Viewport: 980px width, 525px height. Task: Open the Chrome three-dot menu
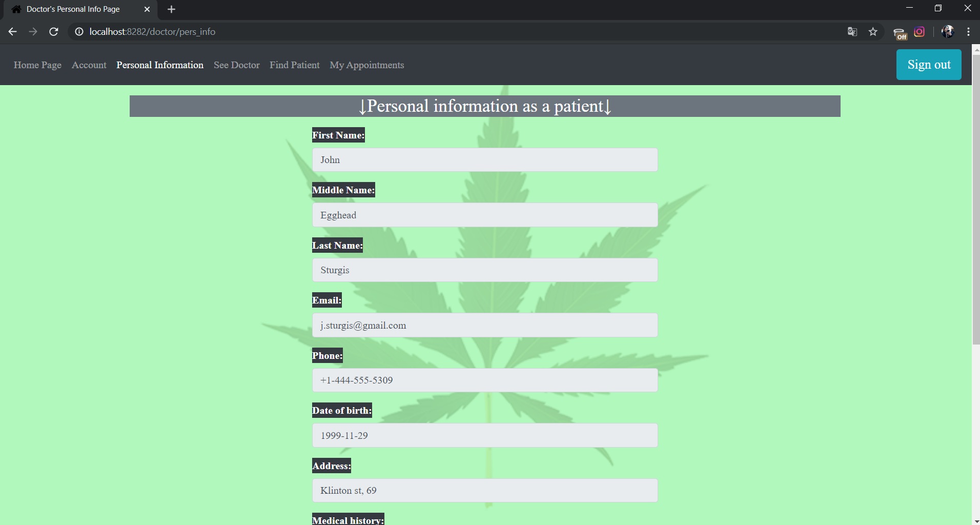coord(969,32)
